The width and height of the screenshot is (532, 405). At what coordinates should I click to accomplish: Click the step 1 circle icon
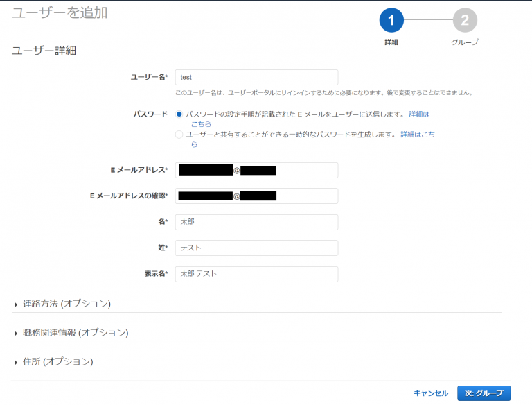(391, 21)
